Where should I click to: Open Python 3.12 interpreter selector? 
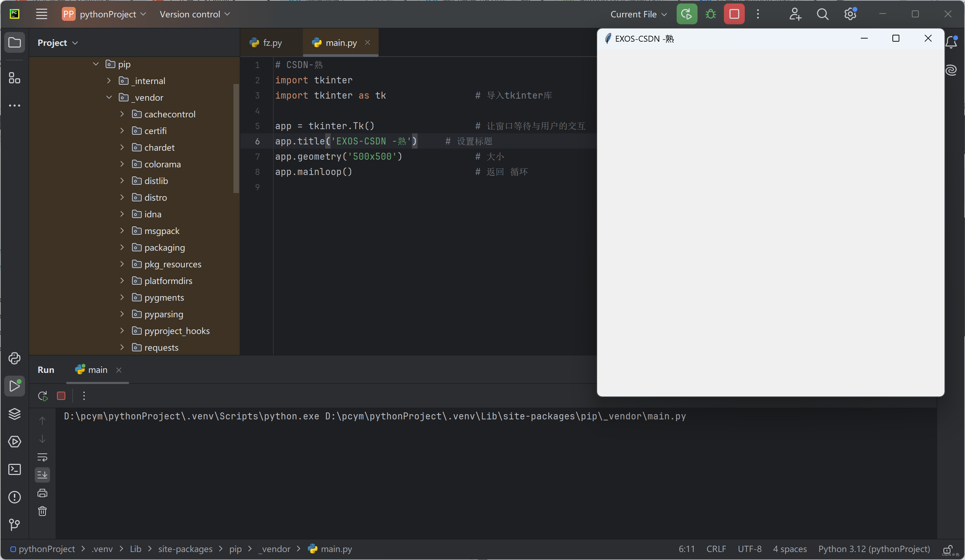point(874,549)
